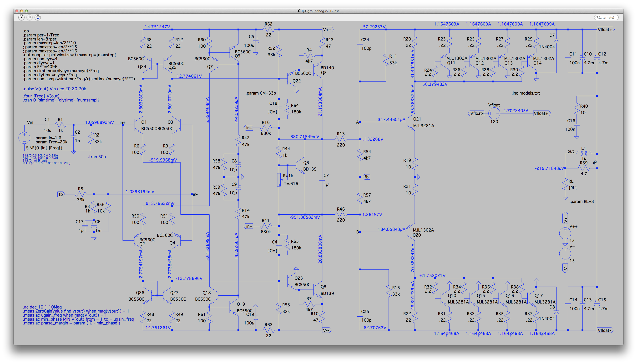Select the Q22 transistor symbol
This screenshot has height=364, width=637.
click(292, 79)
